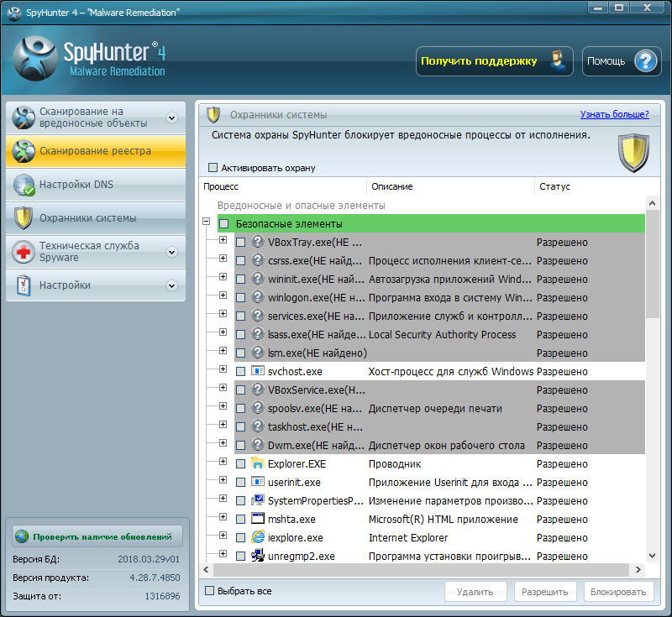This screenshot has height=617, width=672.
Task: Click the svchost.exe process icon
Action: (258, 371)
